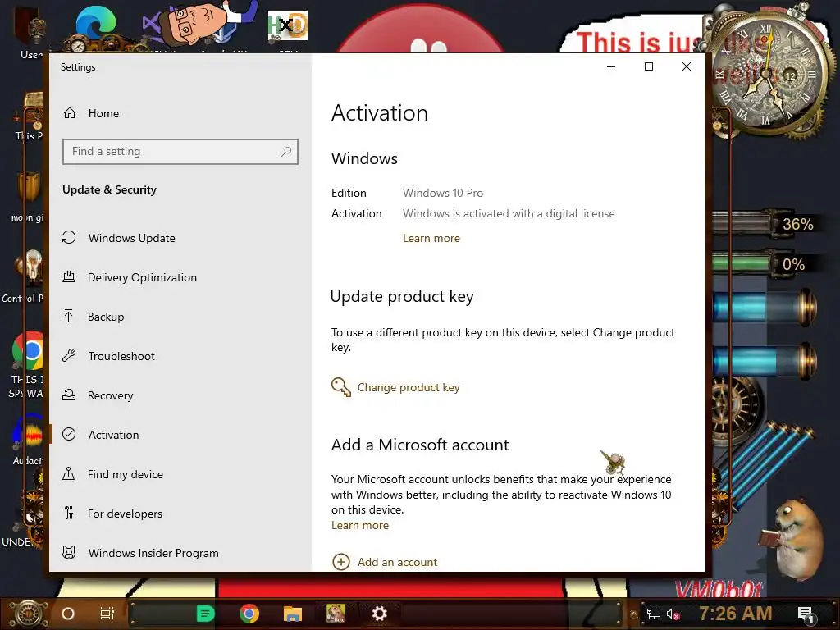Click the Delivery Optimization icon
Screen dimensions: 840x630
[69, 277]
